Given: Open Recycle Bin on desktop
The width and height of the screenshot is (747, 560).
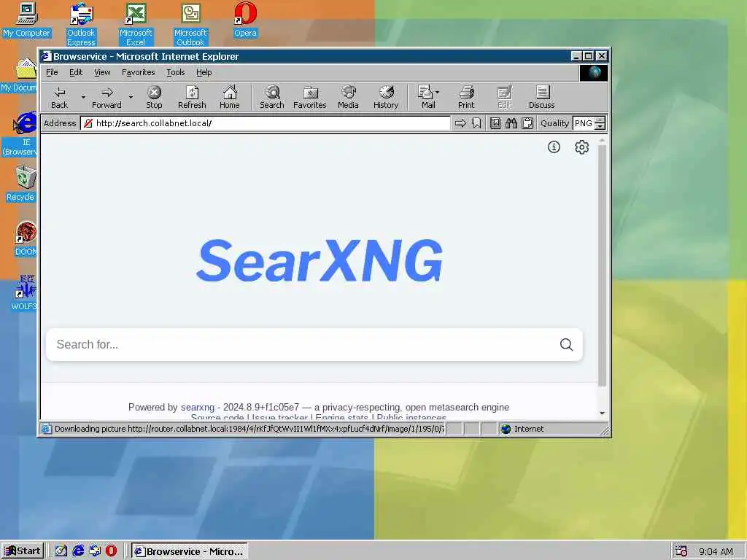Looking at the screenshot, I should 21,184.
